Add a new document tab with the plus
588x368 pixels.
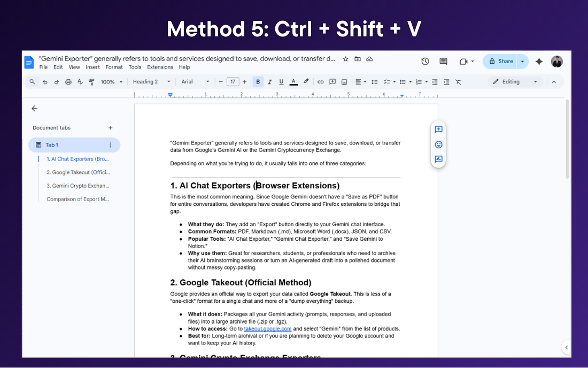coord(110,128)
